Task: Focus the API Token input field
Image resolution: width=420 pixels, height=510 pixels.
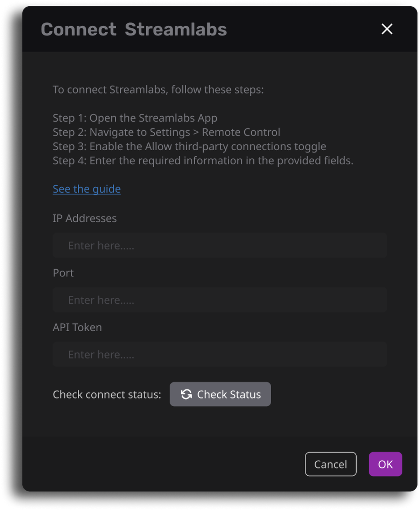Action: pos(220,354)
